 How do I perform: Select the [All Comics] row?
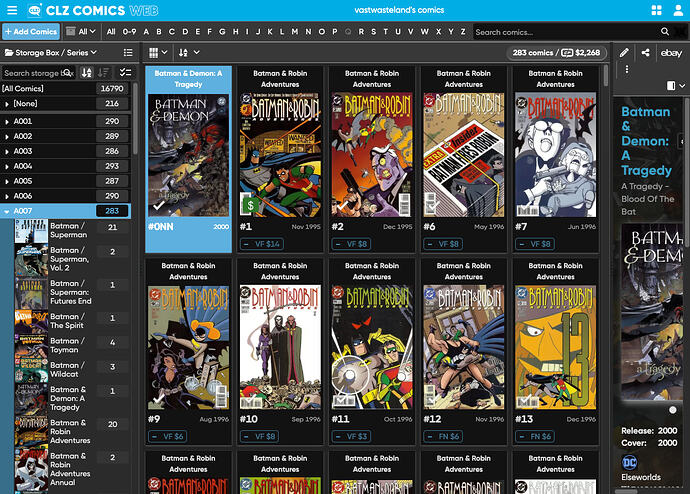66,89
